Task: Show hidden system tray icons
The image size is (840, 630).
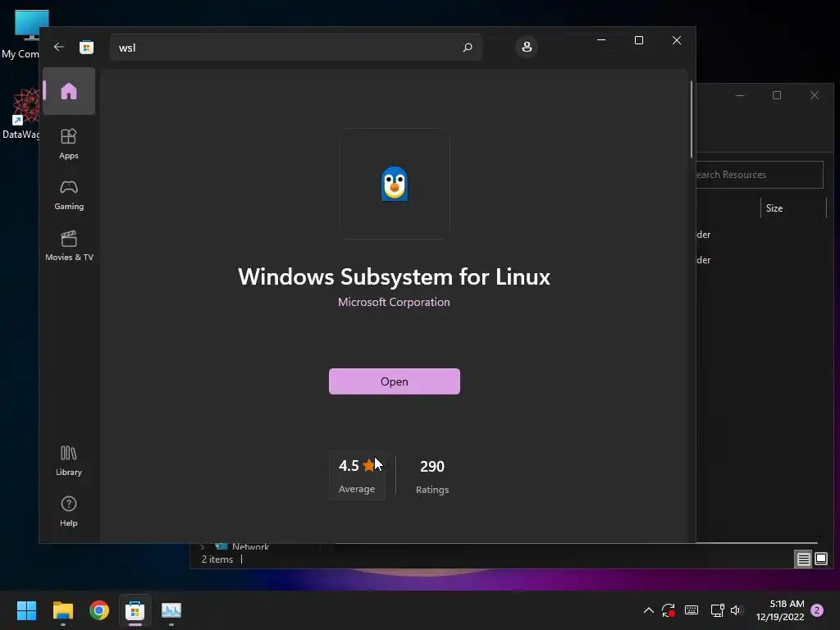Action: pyautogui.click(x=648, y=610)
